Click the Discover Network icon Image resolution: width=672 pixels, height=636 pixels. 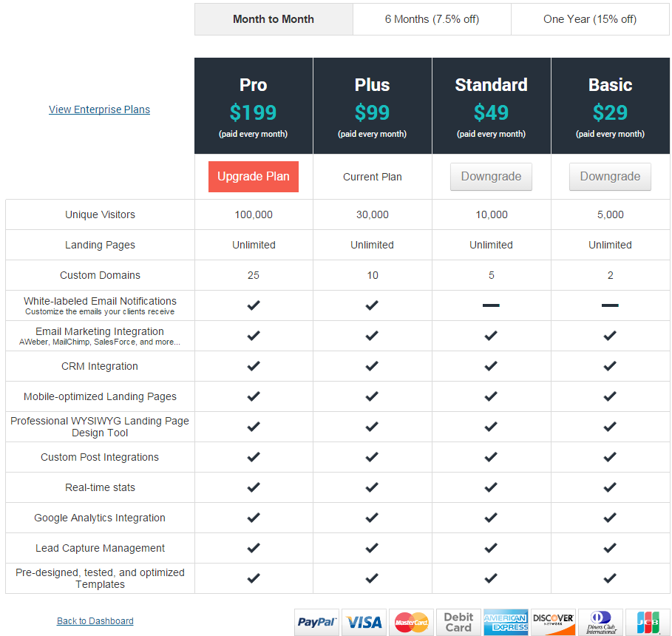click(x=553, y=622)
